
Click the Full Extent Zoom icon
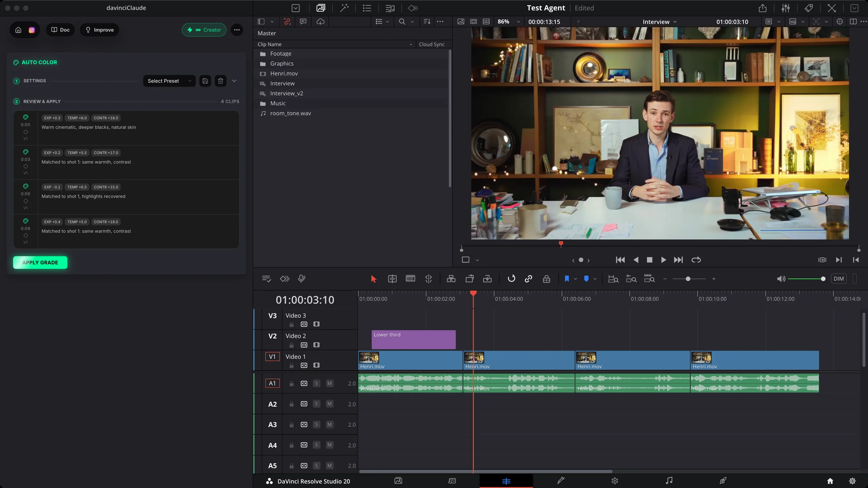click(613, 279)
